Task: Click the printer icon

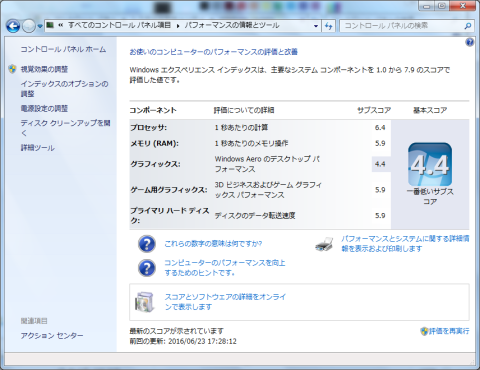Action: (324, 244)
